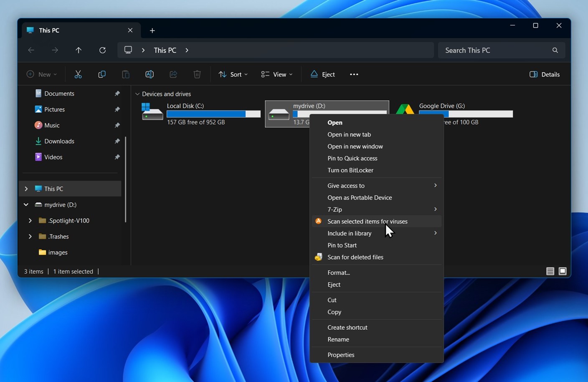Image resolution: width=588 pixels, height=382 pixels.
Task: Expand the .Trashes folder node
Action: tap(30, 237)
